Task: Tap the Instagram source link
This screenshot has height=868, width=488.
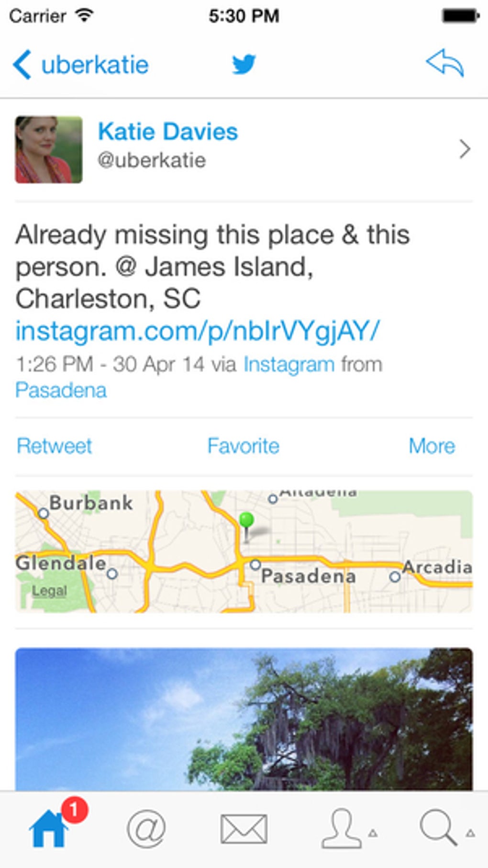Action: coord(289,365)
